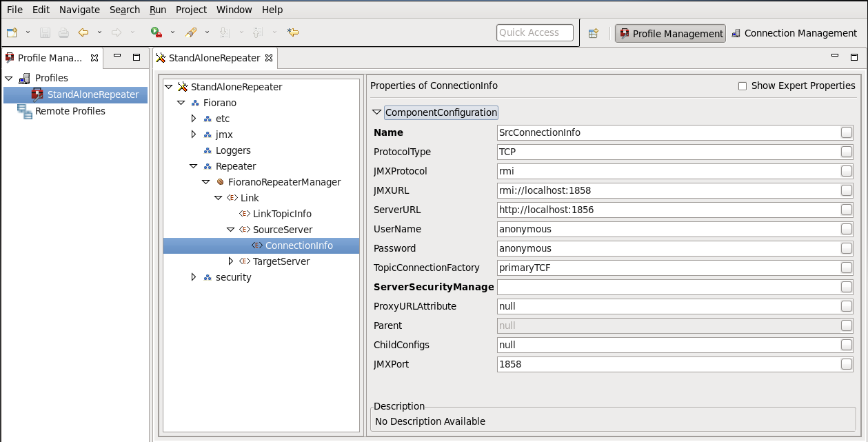868x442 pixels.
Task: Click the New wizard toolbar icon
Action: click(12, 32)
